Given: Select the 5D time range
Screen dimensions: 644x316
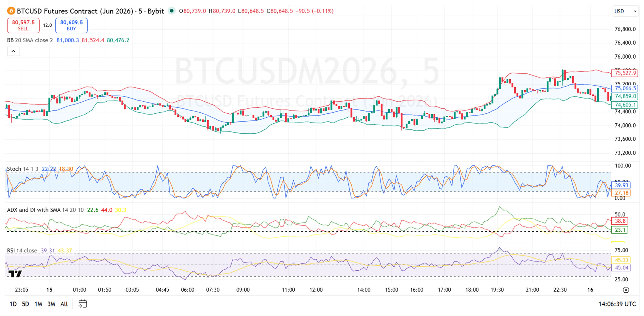Looking at the screenshot, I should pyautogui.click(x=25, y=304).
